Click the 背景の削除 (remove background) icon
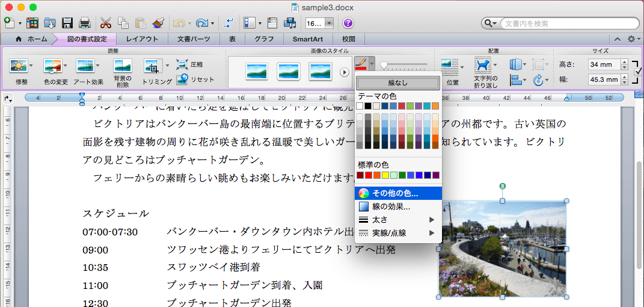Screen dimensions: 644x307 point(123,66)
